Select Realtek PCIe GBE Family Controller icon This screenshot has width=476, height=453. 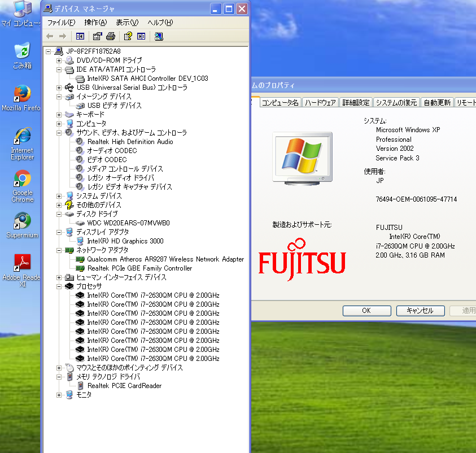click(x=80, y=268)
